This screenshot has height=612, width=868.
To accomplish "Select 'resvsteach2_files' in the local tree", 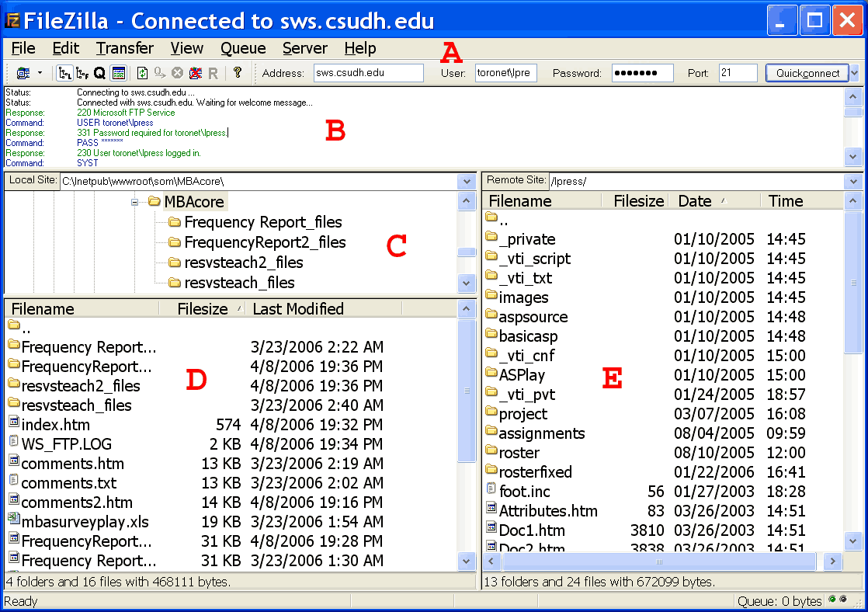I will click(244, 263).
